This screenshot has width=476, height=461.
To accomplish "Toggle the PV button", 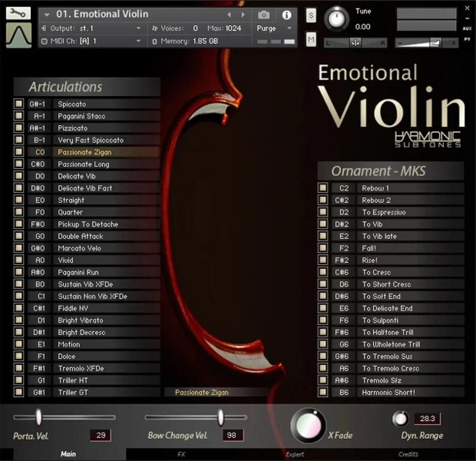I will 467,39.
